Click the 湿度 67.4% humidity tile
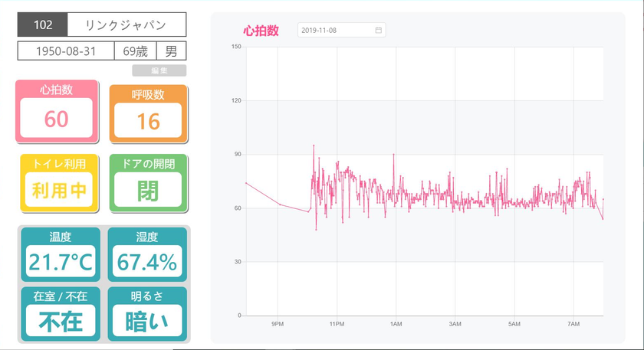Viewport: 644px width, 350px height. pos(147,254)
